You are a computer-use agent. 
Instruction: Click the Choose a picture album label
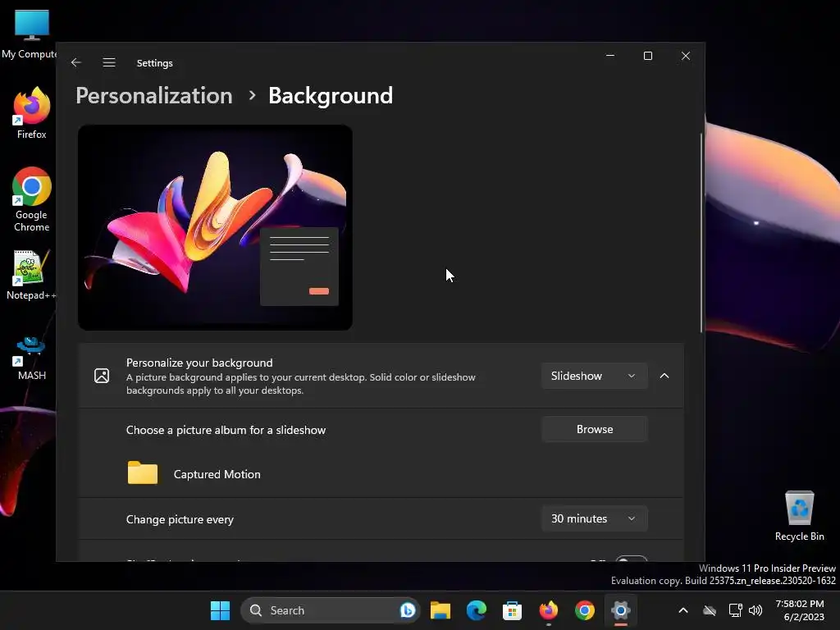pyautogui.click(x=226, y=430)
